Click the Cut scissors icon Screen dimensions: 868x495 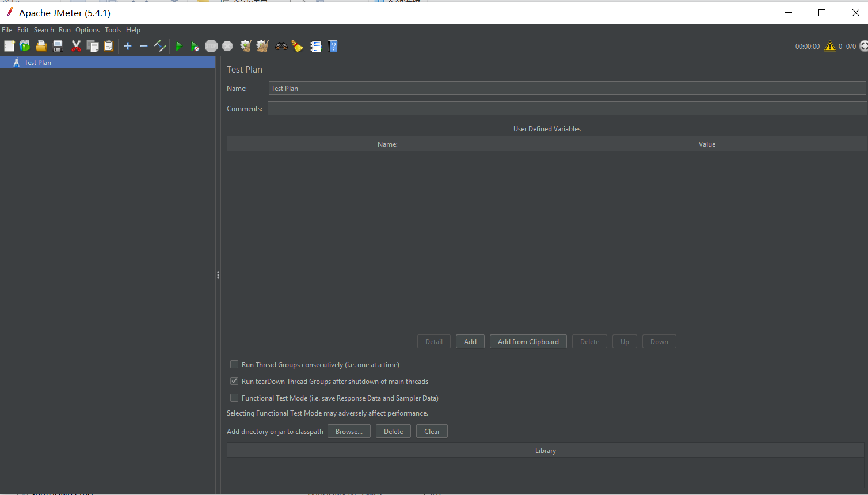(x=76, y=46)
